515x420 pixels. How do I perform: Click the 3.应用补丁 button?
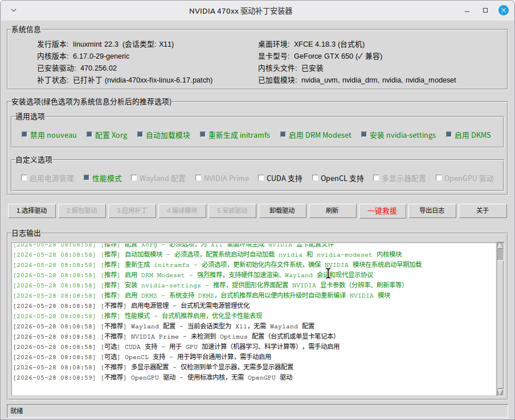pyautogui.click(x=132, y=211)
